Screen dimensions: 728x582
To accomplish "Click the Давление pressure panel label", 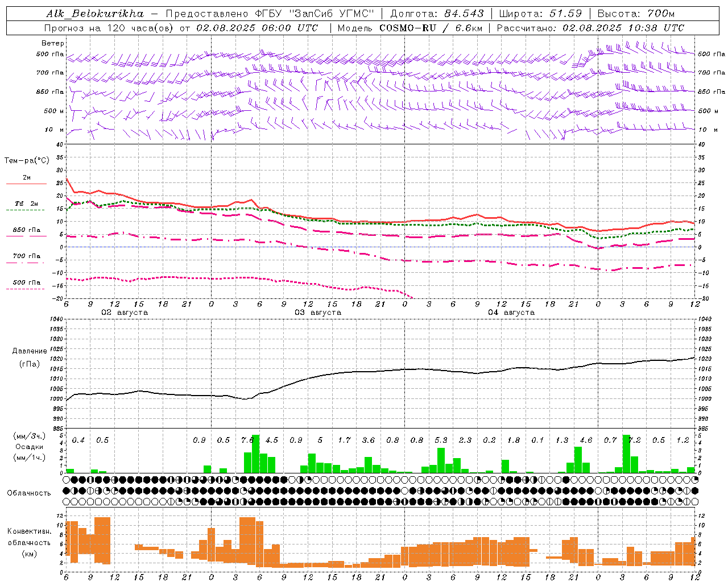I will coord(30,351).
